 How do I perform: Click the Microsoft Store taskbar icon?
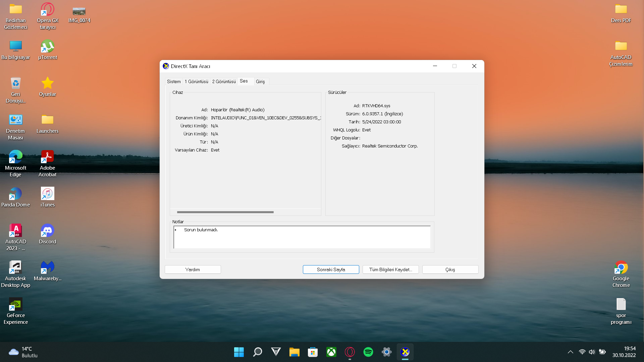[x=313, y=352]
